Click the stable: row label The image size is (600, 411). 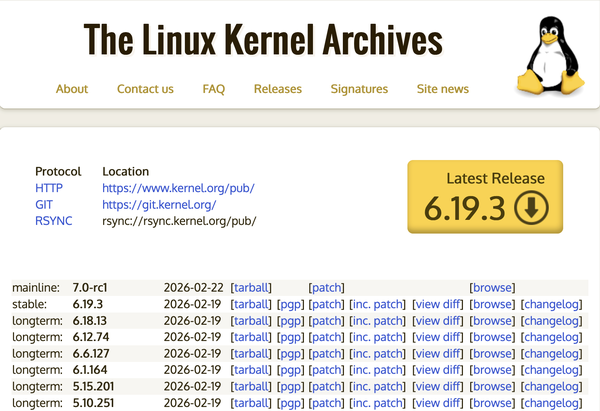pos(29,304)
